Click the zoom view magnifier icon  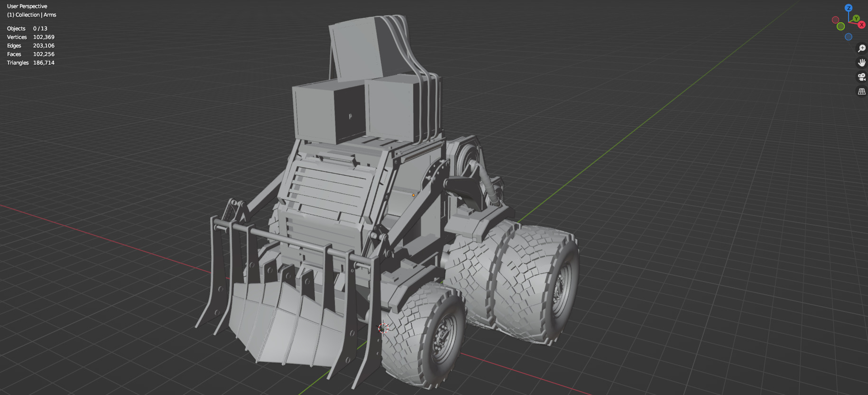862,48
